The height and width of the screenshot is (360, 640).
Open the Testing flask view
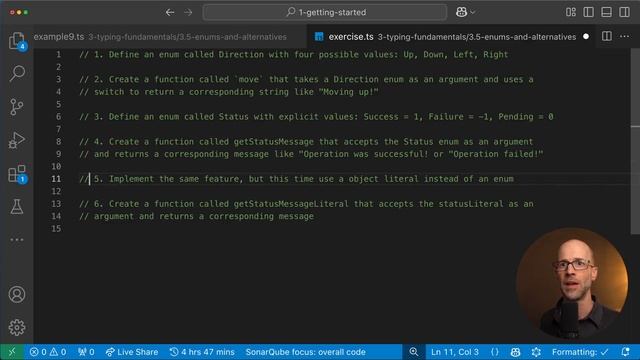click(17, 207)
